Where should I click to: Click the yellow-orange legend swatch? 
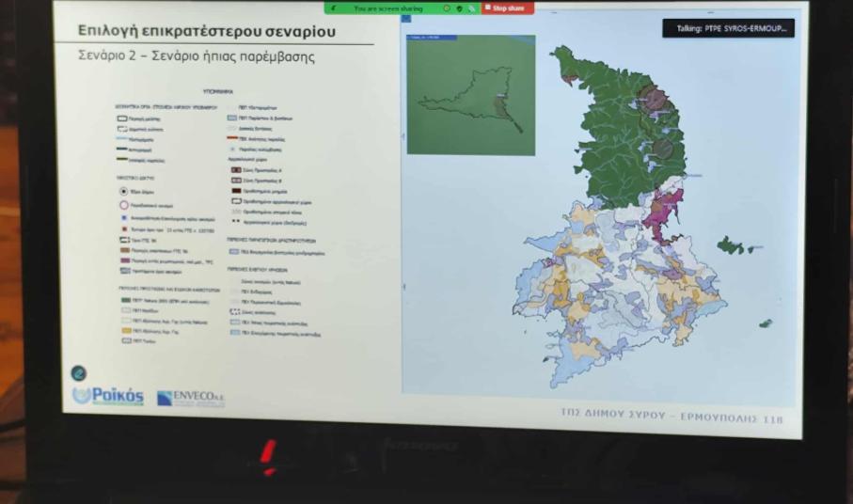tap(124, 331)
